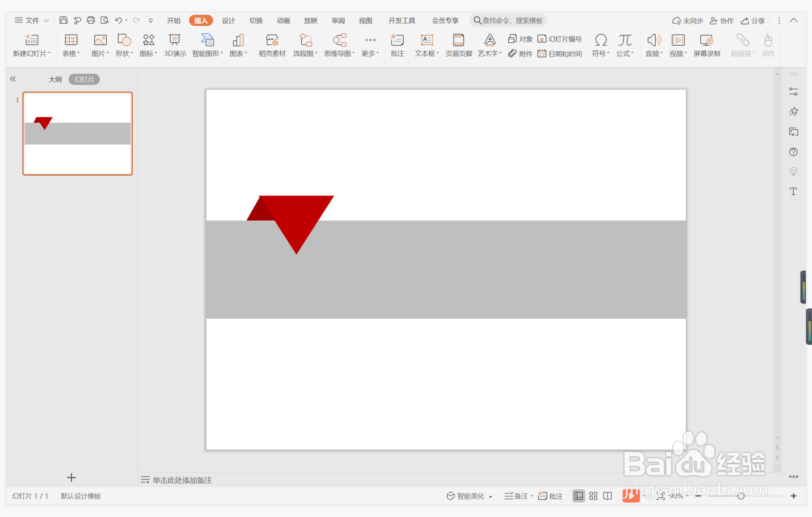Switch to the Design (设计) tab
Image resolution: width=812 pixels, height=517 pixels.
pyautogui.click(x=228, y=20)
